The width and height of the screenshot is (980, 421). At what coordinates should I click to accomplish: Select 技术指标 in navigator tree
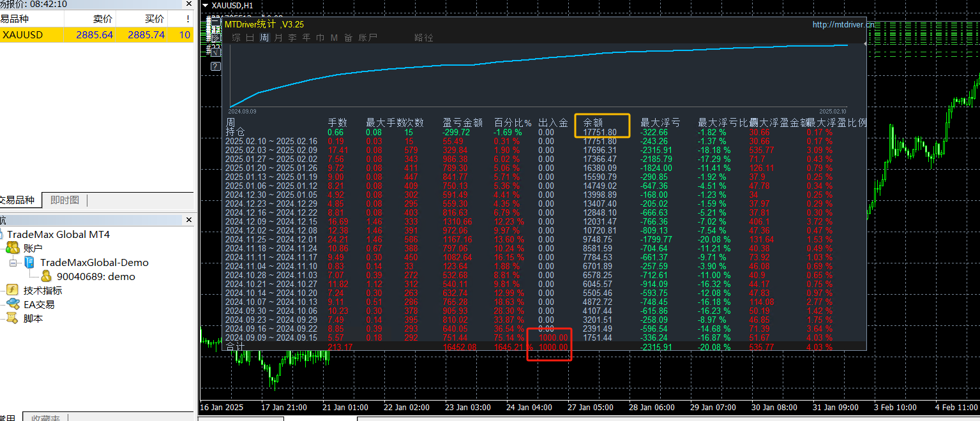[x=43, y=290]
